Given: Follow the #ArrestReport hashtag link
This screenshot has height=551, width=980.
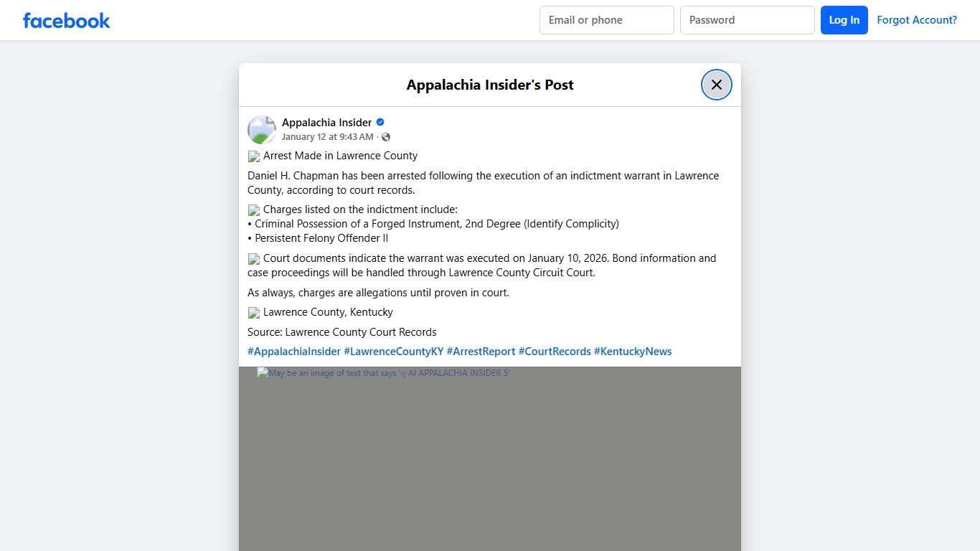Looking at the screenshot, I should [481, 352].
